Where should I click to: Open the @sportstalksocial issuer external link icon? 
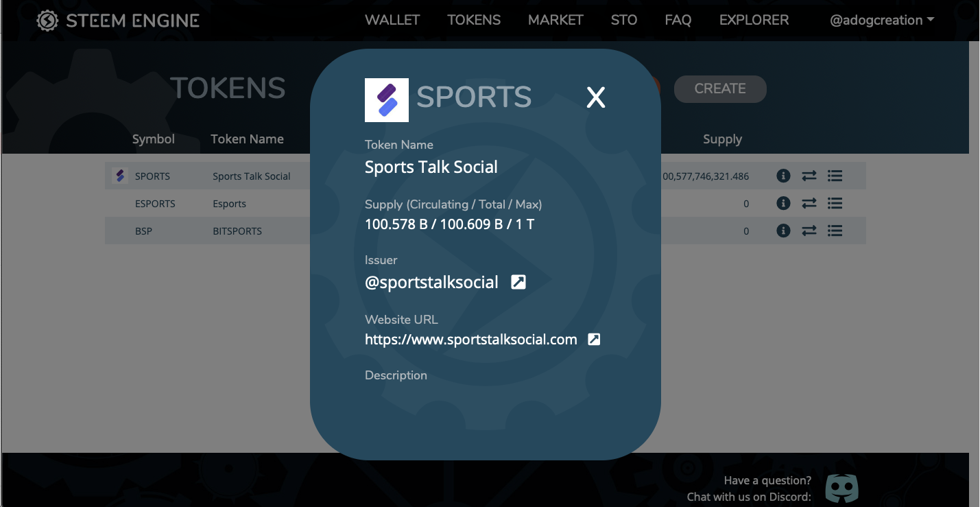point(518,282)
